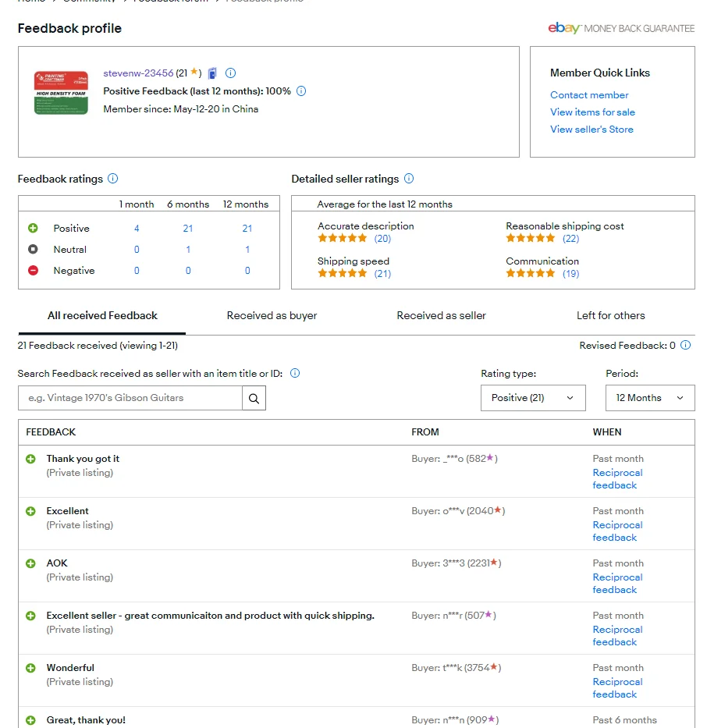Click info icon after search feedback label
The height and width of the screenshot is (728, 707).
click(x=295, y=374)
